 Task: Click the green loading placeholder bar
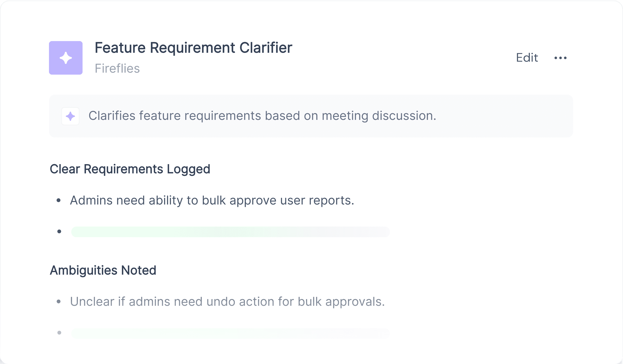[x=230, y=232]
